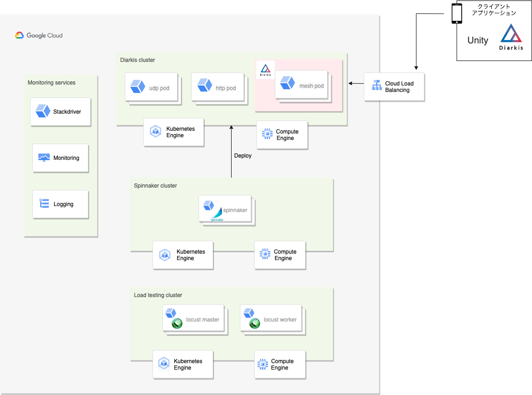Click the udp pod node
This screenshot has width=532, height=395.
[151, 87]
